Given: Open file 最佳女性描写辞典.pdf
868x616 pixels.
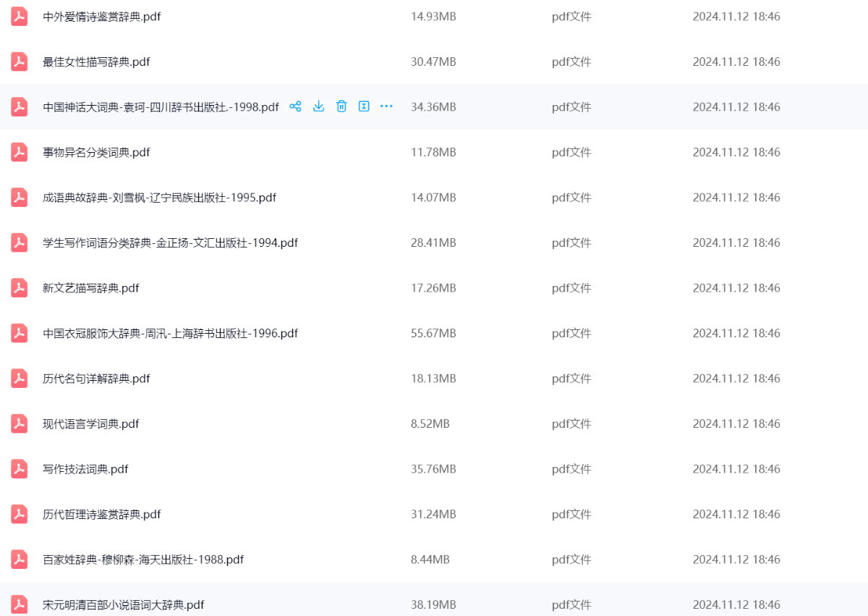Looking at the screenshot, I should pyautogui.click(x=96, y=62).
